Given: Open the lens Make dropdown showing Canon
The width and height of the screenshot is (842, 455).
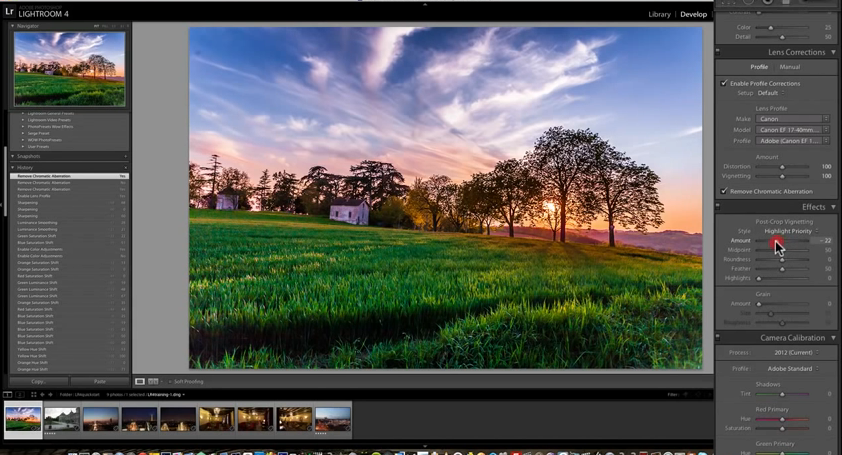Looking at the screenshot, I should pyautogui.click(x=793, y=119).
